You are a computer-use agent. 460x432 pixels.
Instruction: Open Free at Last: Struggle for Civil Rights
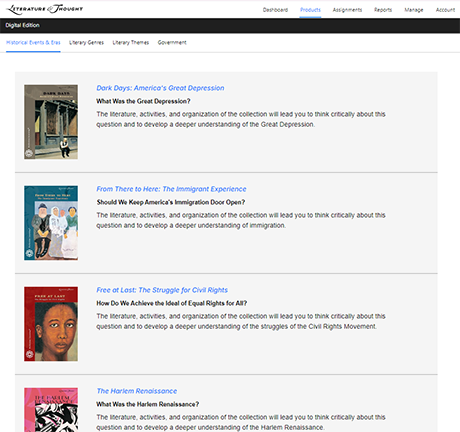pyautogui.click(x=162, y=290)
